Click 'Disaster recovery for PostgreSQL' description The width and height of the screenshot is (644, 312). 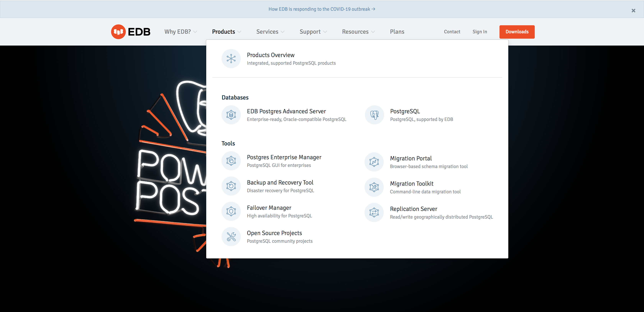[280, 190]
